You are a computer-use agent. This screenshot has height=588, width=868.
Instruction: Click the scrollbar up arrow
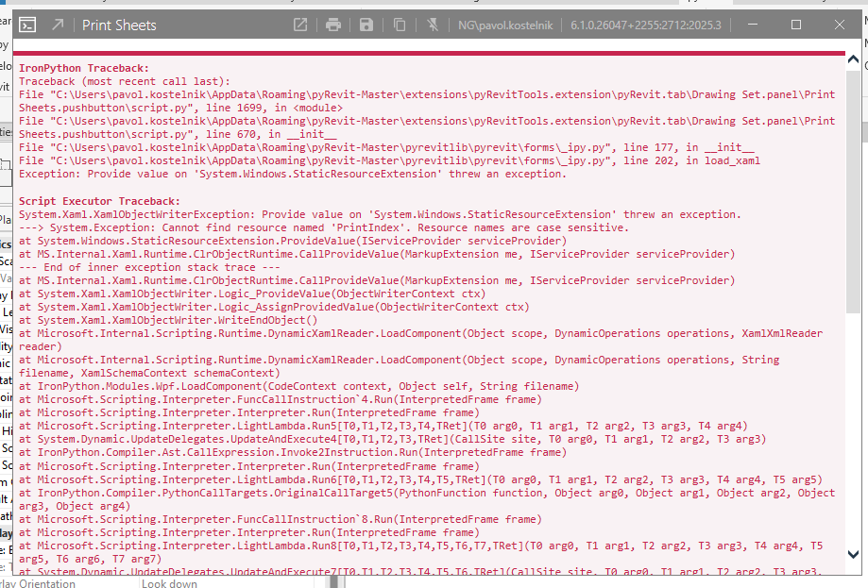click(853, 63)
